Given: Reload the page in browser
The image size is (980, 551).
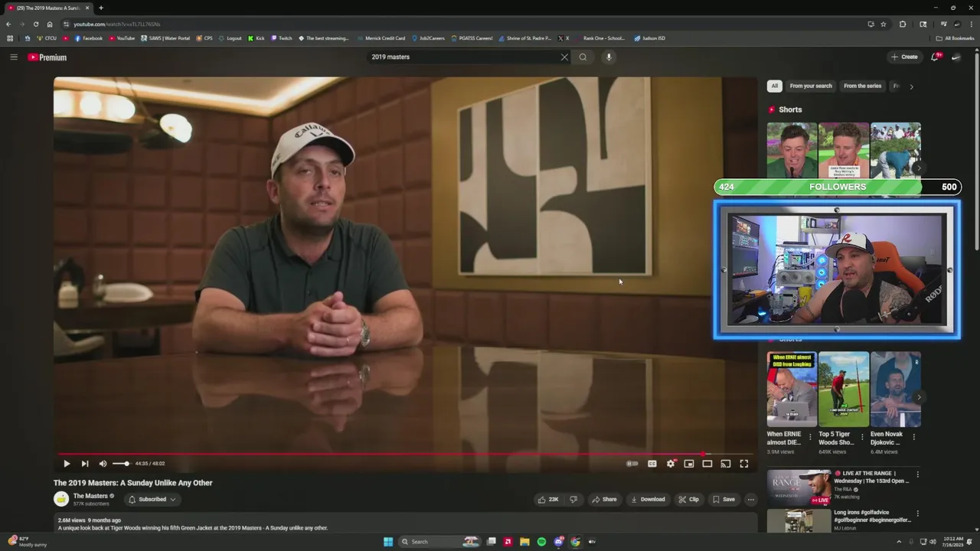Looking at the screenshot, I should pyautogui.click(x=36, y=24).
